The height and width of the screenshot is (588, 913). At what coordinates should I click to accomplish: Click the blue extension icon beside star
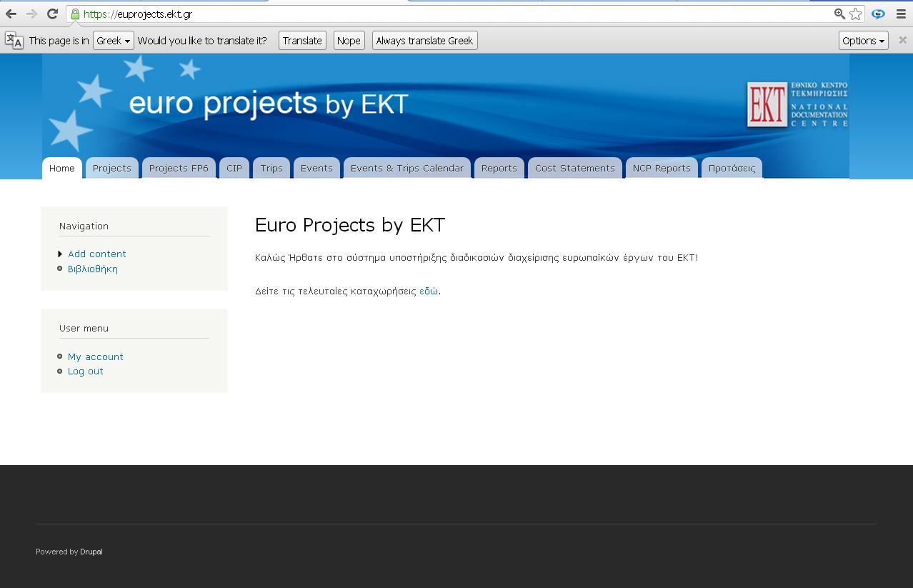[878, 14]
